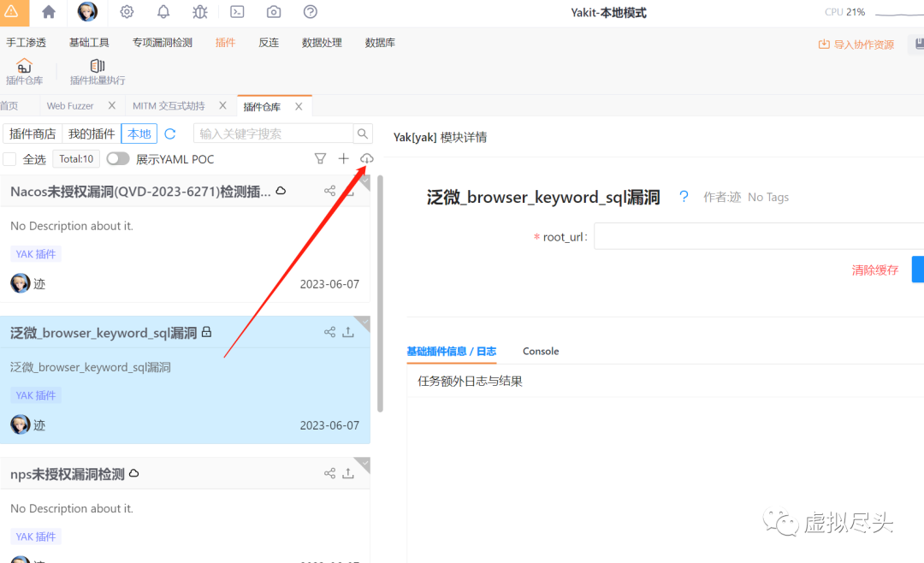This screenshot has height=563, width=924.
Task: Share the Nacos未授权漏洞 plugin
Action: (x=329, y=191)
